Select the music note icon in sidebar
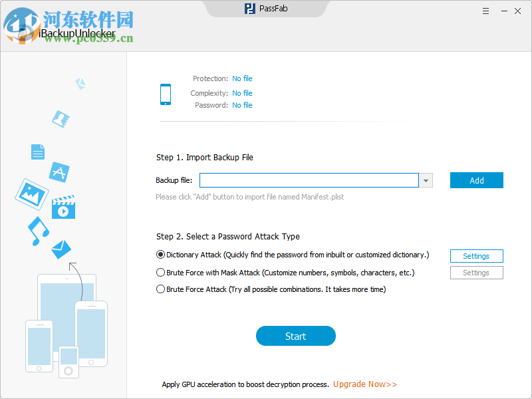532x399 pixels. coord(37,232)
